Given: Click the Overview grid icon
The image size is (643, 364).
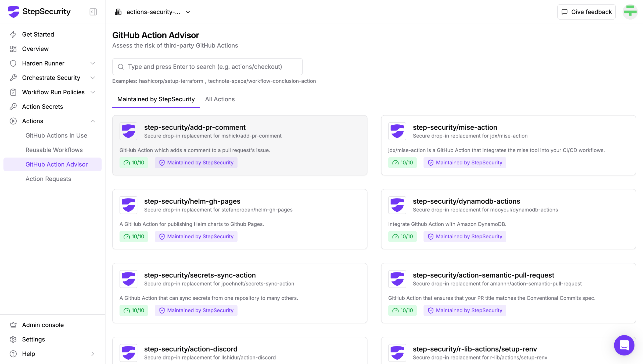Looking at the screenshot, I should pyautogui.click(x=13, y=49).
